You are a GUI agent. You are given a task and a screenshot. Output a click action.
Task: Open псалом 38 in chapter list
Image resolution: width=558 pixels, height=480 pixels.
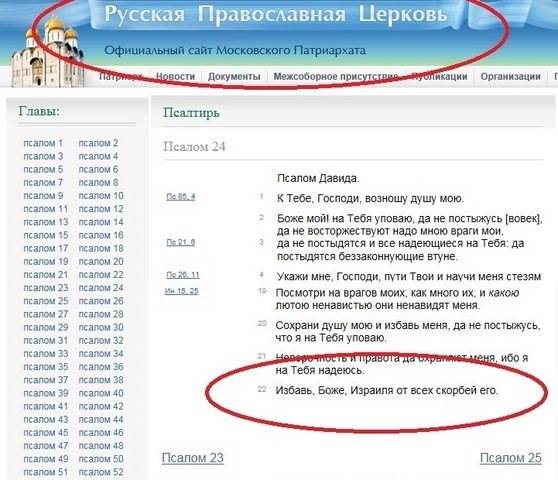[101, 380]
